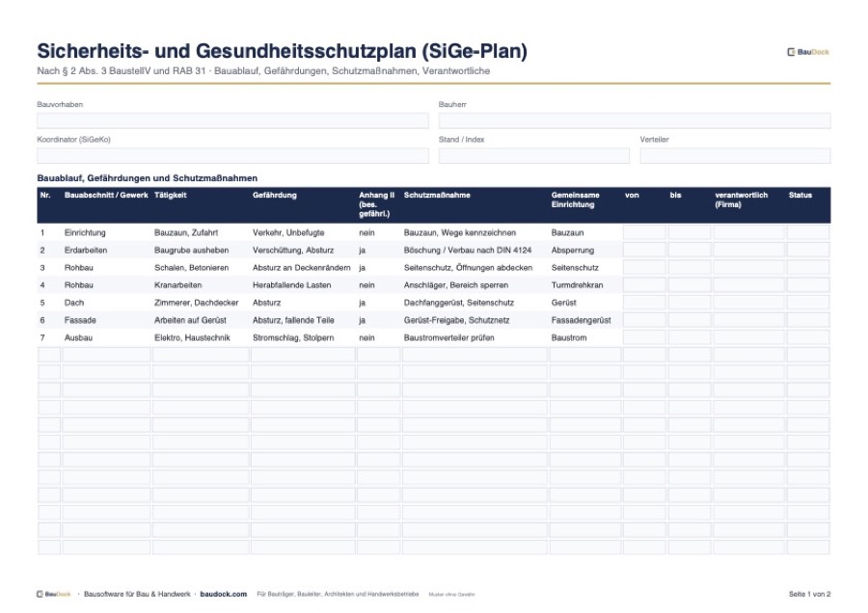The image size is (868, 613).
Task: Click first empty Nr. cell below row 7
Action: pyautogui.click(x=49, y=356)
